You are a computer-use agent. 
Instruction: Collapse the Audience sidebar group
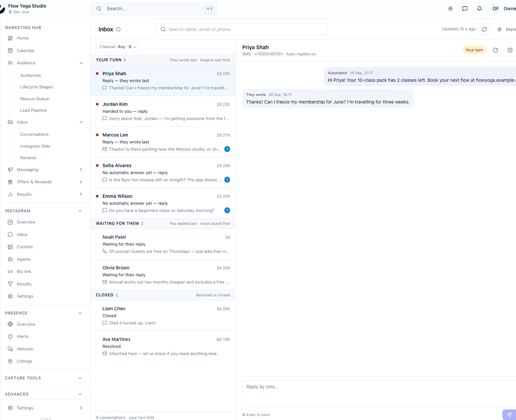tap(81, 63)
